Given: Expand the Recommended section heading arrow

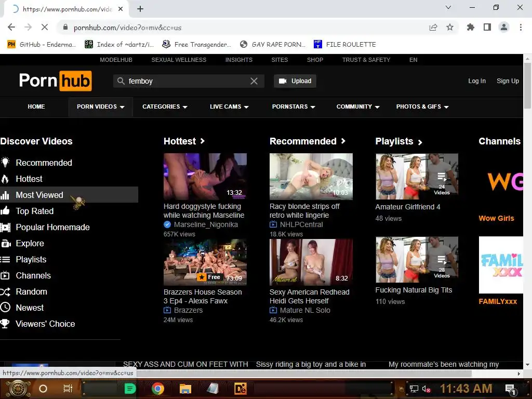Looking at the screenshot, I should pos(343,141).
